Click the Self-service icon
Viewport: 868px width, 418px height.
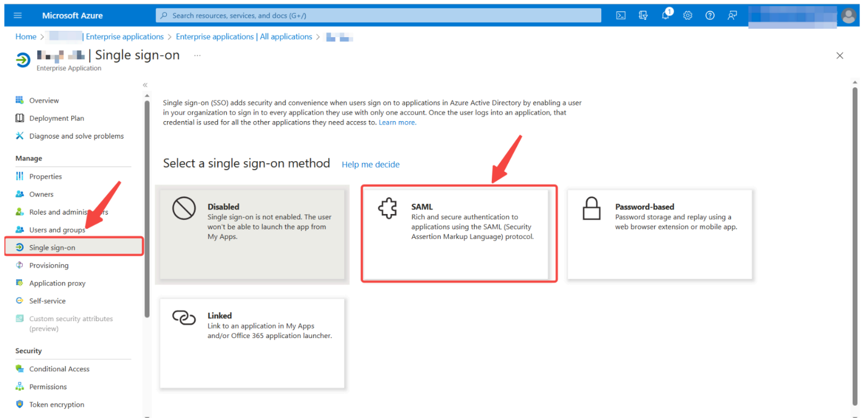20,301
